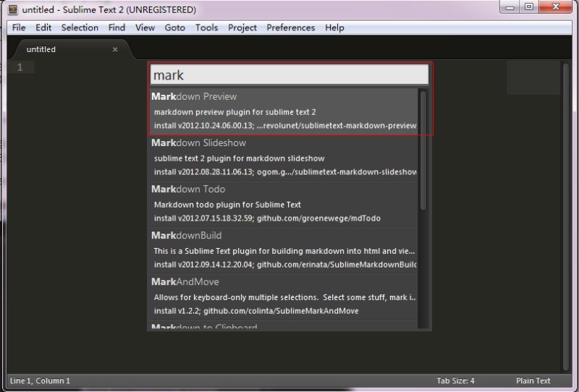Open the File menu

pos(19,27)
